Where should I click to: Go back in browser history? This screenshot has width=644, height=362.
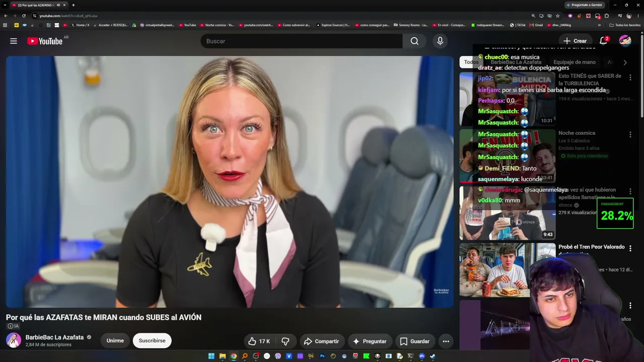coord(6,16)
